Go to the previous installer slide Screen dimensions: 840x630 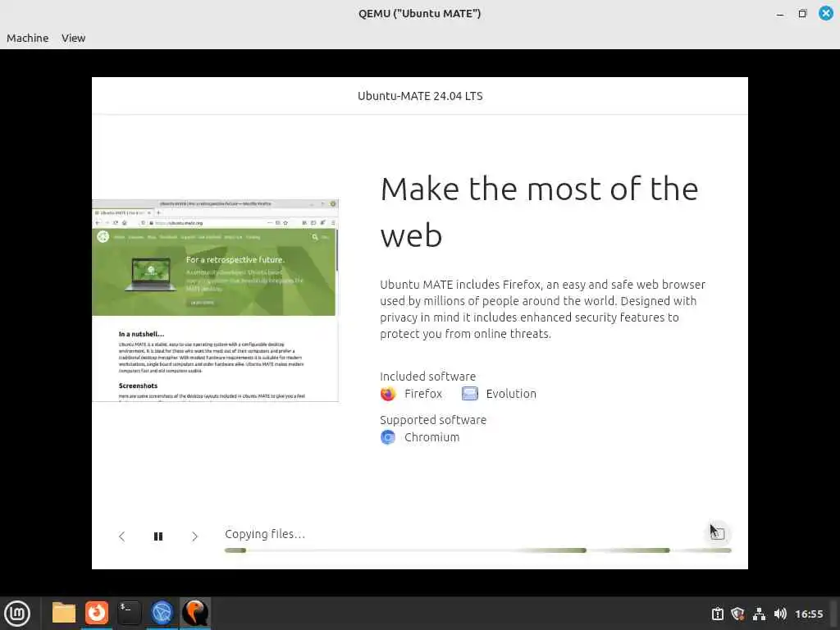pos(121,536)
